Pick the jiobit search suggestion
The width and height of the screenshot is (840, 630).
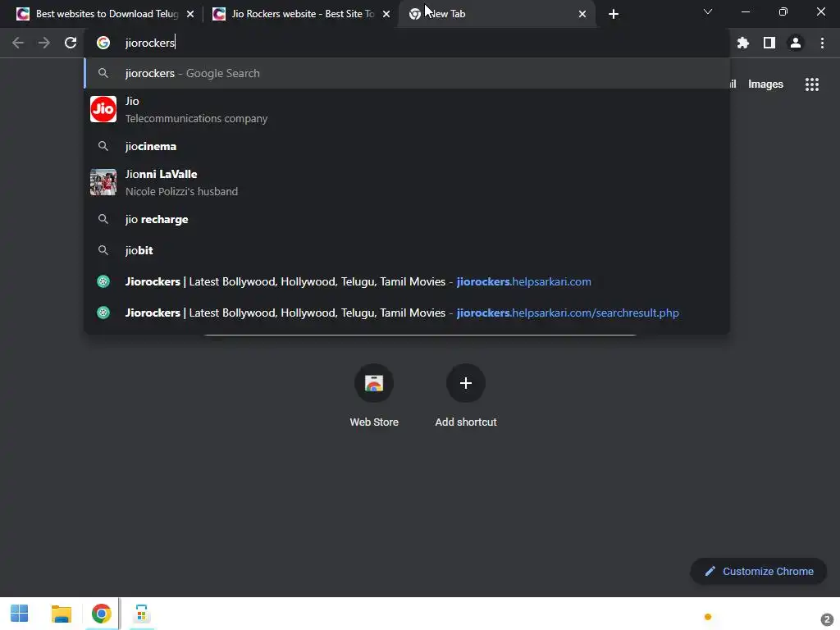click(x=407, y=250)
